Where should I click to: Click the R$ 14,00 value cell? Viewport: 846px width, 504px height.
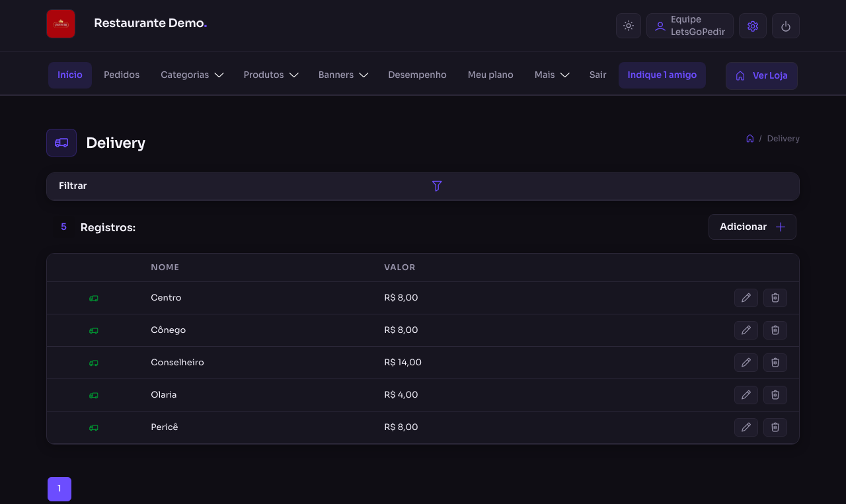[403, 363]
